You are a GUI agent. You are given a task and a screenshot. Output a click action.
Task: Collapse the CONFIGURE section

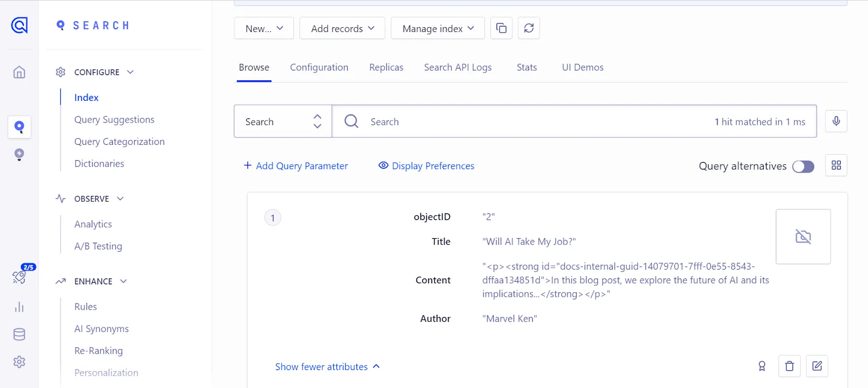click(130, 72)
